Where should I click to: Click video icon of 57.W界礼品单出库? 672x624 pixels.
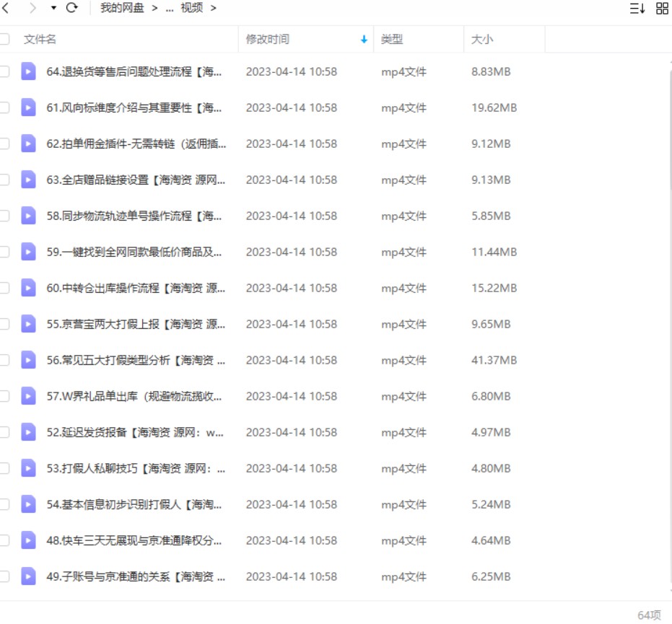[28, 396]
